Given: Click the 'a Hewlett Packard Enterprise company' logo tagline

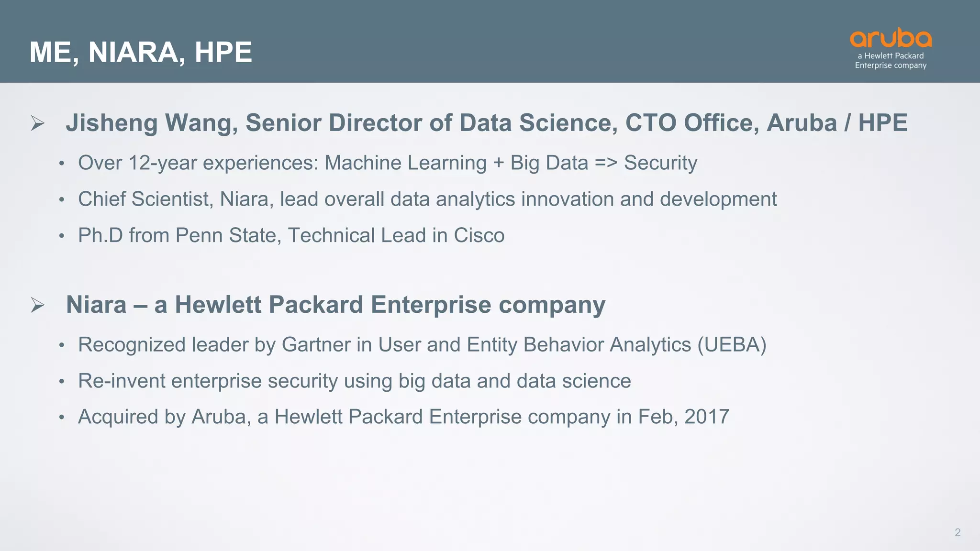Looking at the screenshot, I should [x=891, y=61].
